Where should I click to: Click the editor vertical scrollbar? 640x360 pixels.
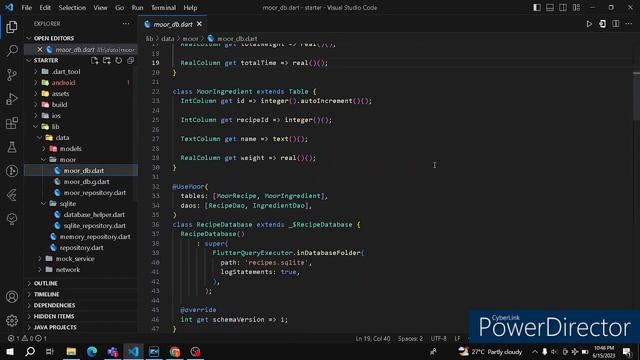(x=636, y=96)
